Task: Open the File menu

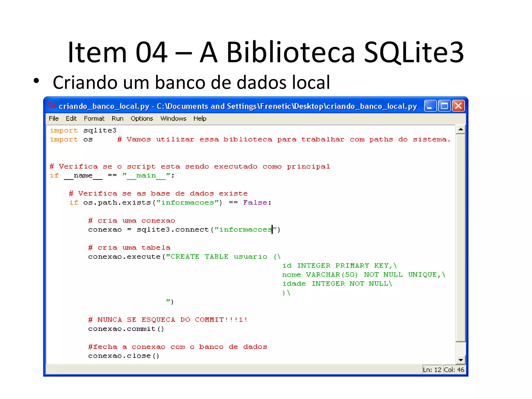Action: tap(54, 118)
